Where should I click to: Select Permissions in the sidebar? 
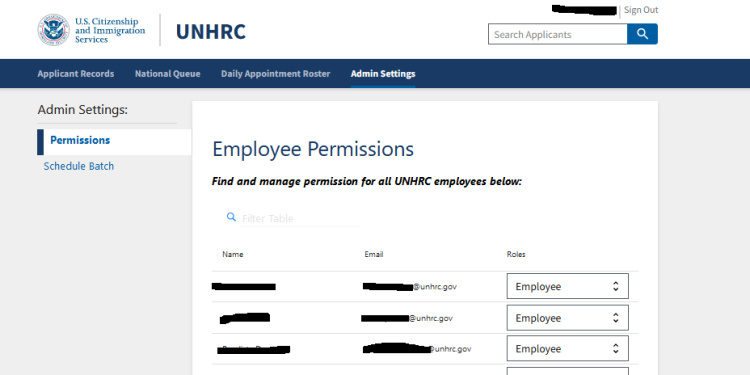(x=114, y=142)
